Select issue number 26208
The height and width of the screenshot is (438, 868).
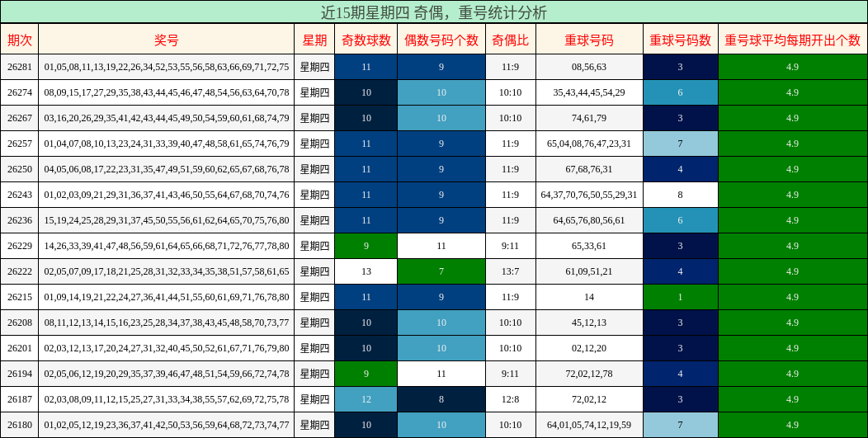pyautogui.click(x=19, y=323)
